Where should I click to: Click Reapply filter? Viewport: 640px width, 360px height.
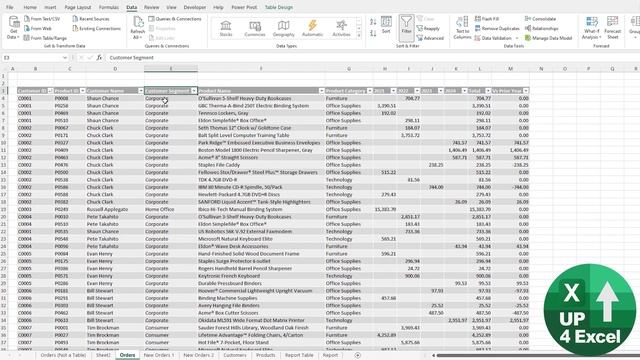(428, 29)
